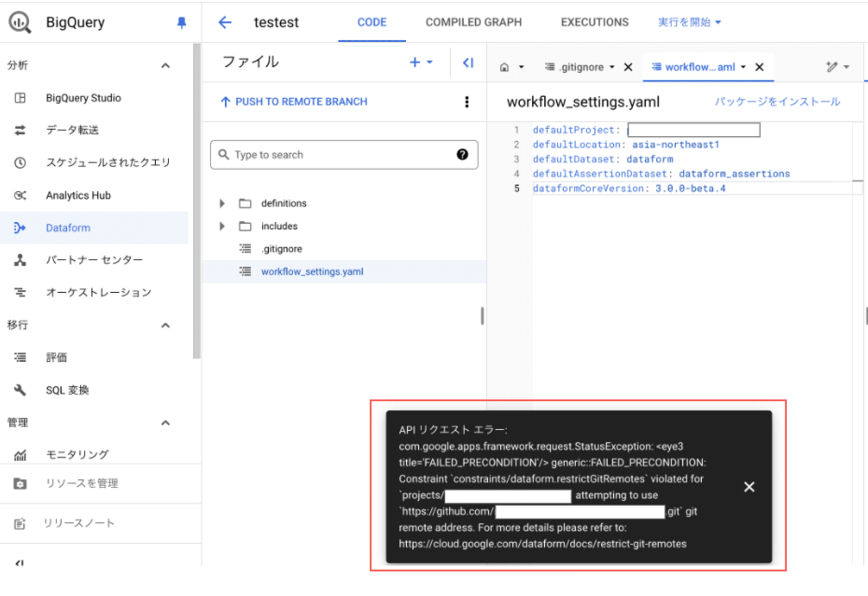Click the defaultAssertionDataset line
The height and width of the screenshot is (596, 868).
[x=661, y=174]
